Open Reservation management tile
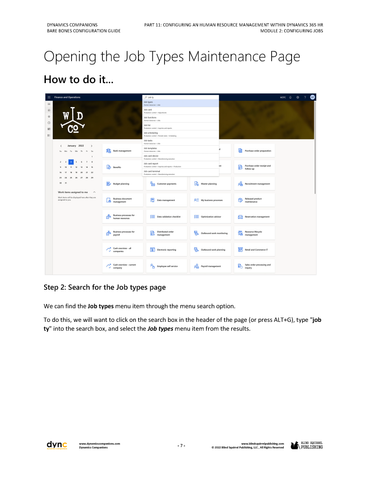This screenshot has height=480, width=370. [x=254, y=217]
